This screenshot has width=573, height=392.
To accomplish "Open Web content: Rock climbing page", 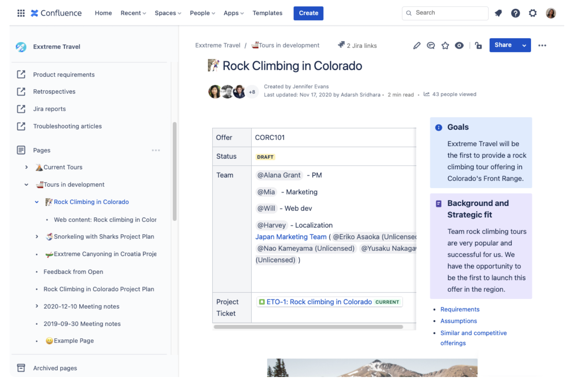I will pyautogui.click(x=105, y=220).
